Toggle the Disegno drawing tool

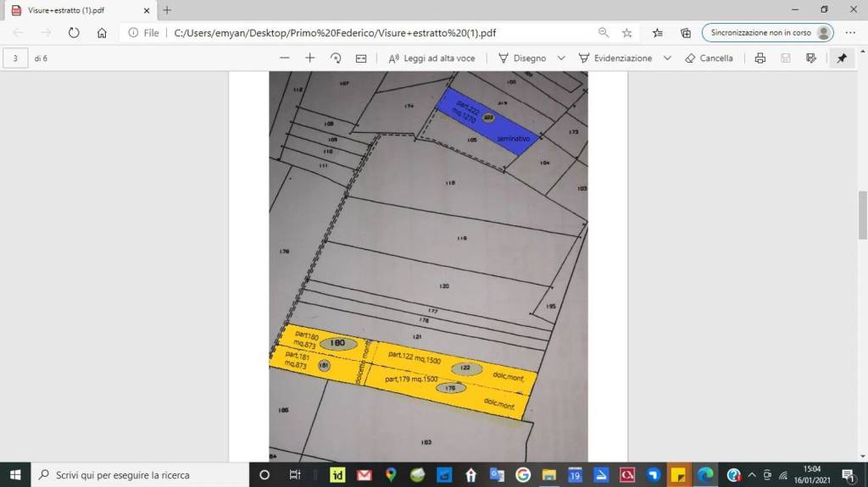pyautogui.click(x=522, y=58)
